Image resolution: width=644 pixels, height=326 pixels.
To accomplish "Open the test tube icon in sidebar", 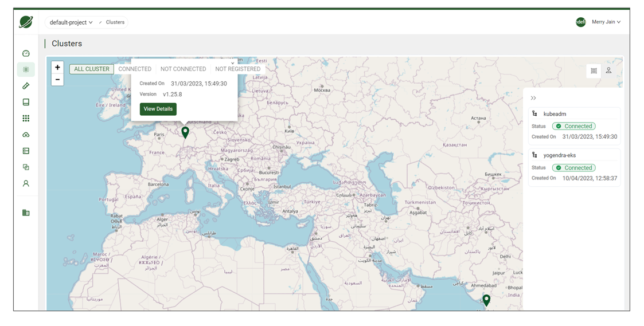I will 26,86.
